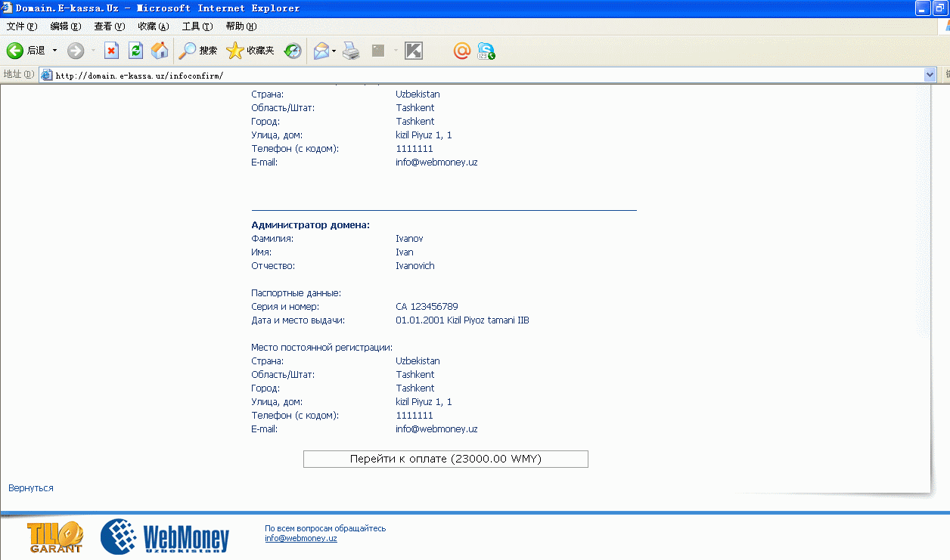Click the Отчество: label

pyautogui.click(x=273, y=266)
